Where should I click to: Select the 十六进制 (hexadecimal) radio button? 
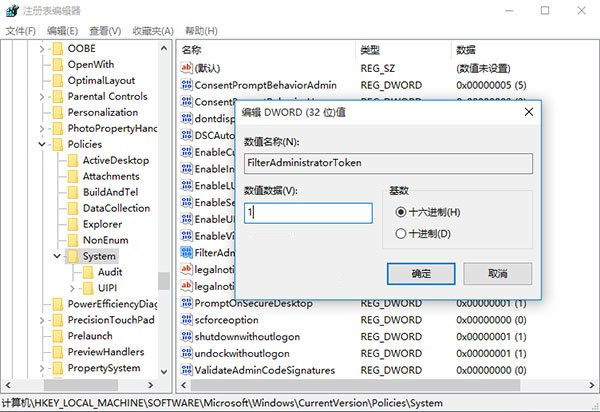401,212
